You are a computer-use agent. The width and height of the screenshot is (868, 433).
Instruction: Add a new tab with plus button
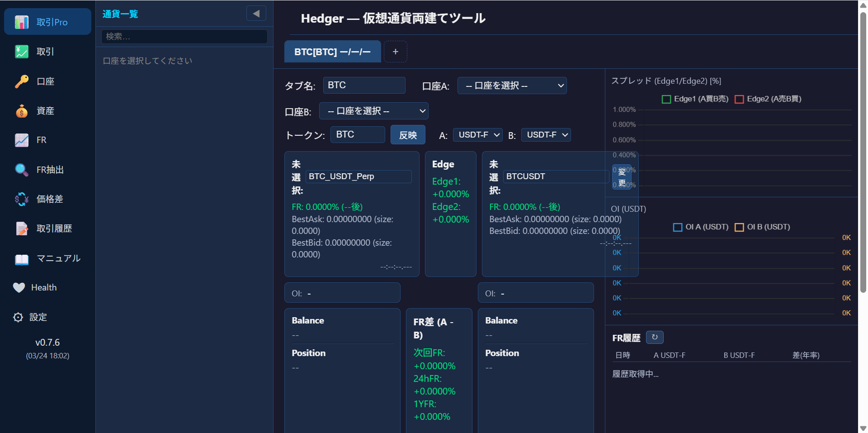click(395, 52)
